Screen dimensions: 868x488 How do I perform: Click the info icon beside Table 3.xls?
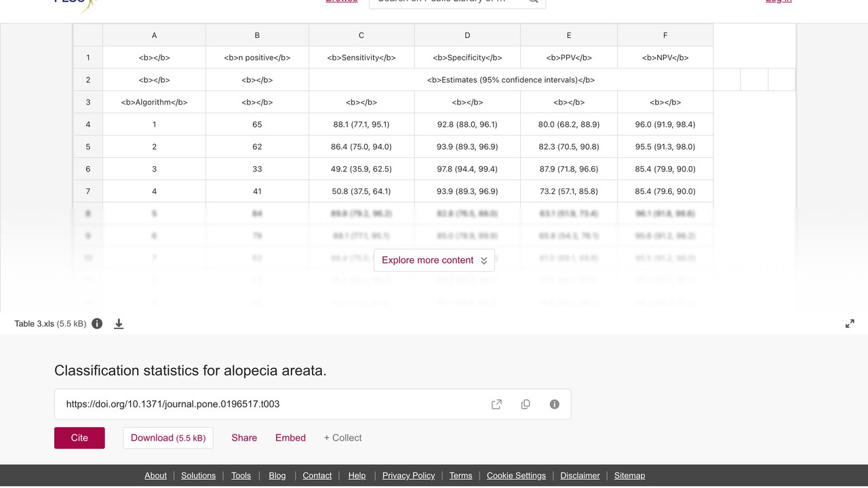(x=97, y=324)
